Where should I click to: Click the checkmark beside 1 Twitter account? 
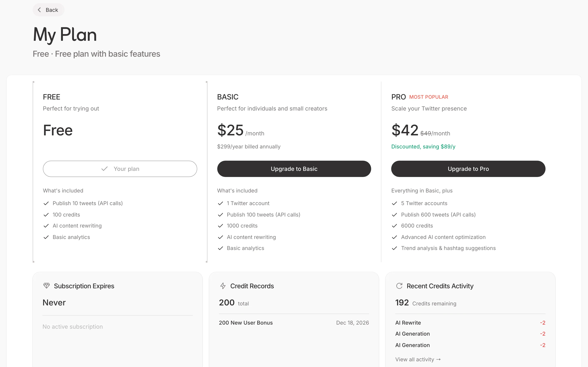click(221, 203)
